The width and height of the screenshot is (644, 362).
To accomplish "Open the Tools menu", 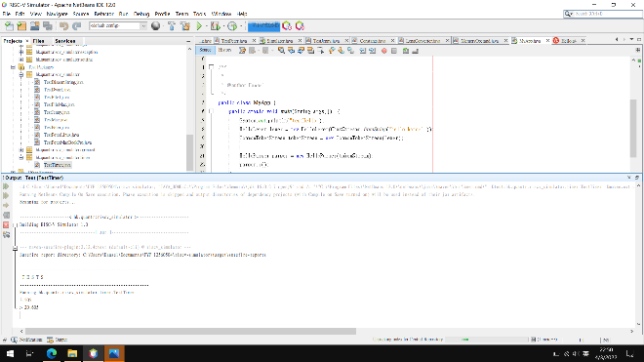I will pyautogui.click(x=200, y=14).
